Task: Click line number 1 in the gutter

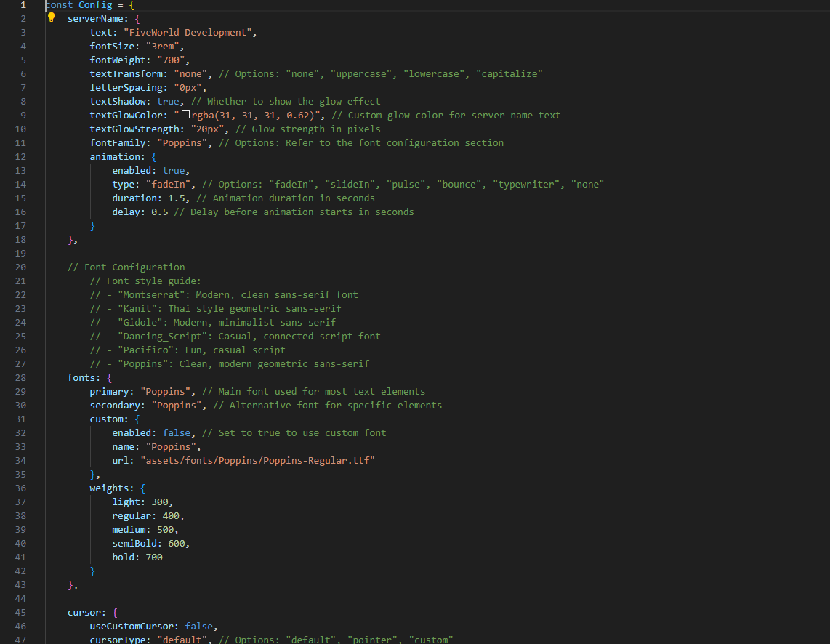Action: point(23,4)
